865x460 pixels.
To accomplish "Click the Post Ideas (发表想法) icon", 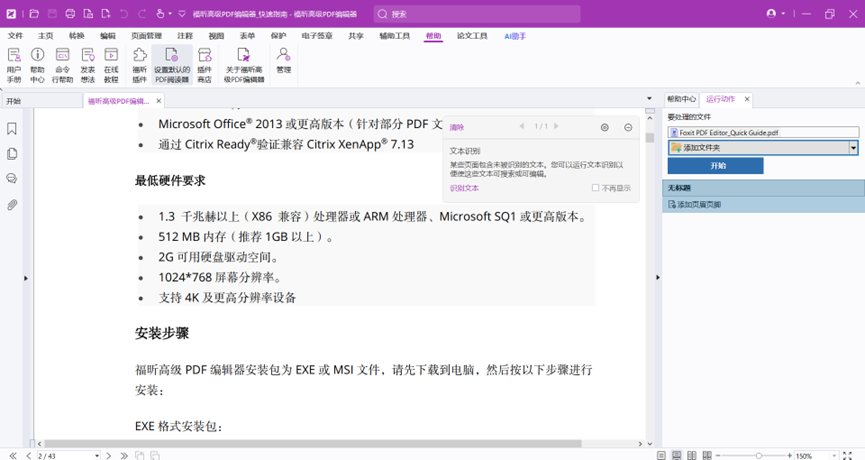I will [88, 65].
